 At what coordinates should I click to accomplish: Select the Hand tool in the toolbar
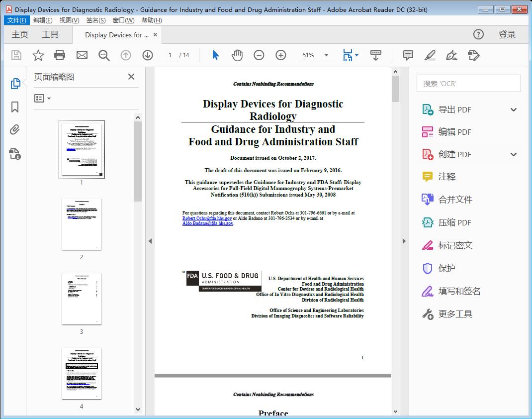(237, 55)
